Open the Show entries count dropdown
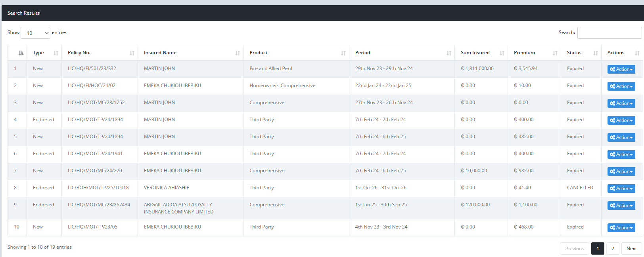The width and height of the screenshot is (644, 257). (35, 33)
